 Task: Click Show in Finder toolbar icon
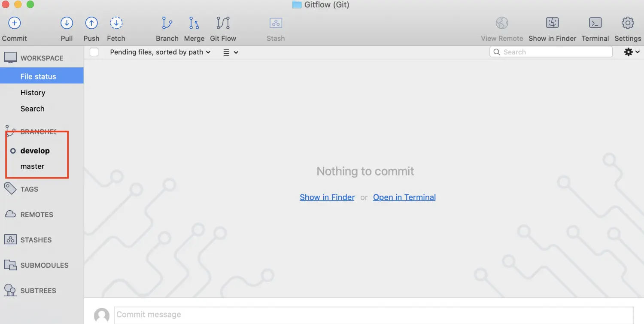[552, 23]
